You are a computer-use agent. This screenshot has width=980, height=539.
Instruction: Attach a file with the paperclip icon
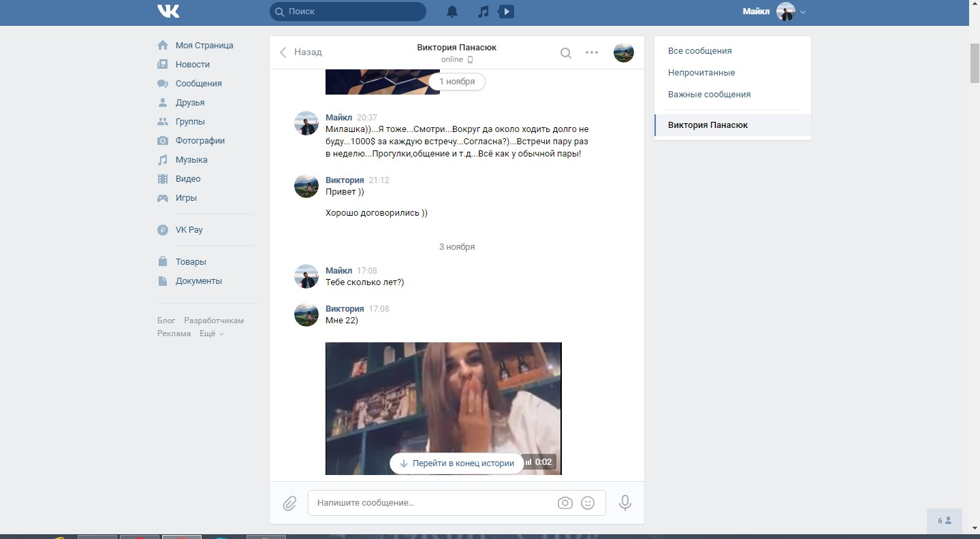(x=289, y=503)
